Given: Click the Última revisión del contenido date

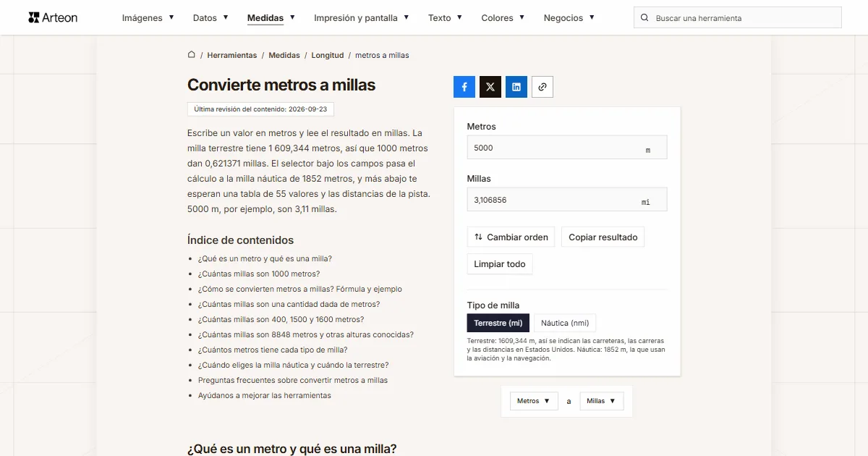Looking at the screenshot, I should tap(260, 109).
